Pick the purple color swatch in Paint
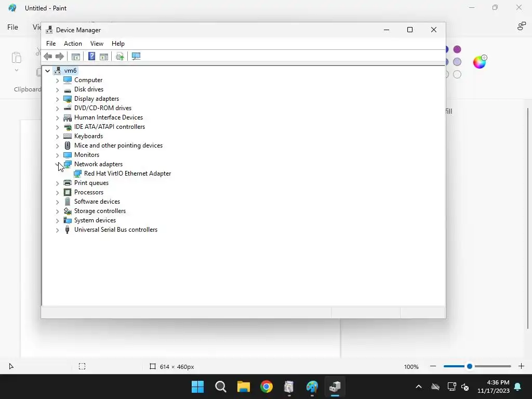 [x=457, y=49]
